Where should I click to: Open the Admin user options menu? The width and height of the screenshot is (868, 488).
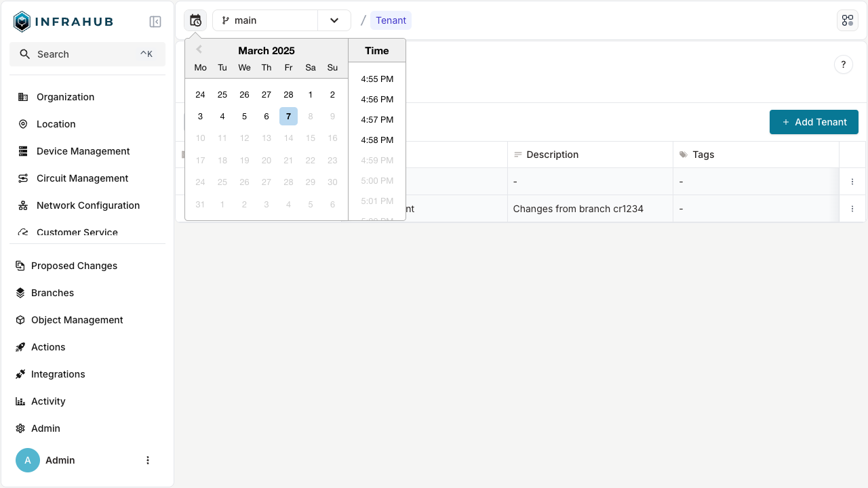click(x=148, y=460)
